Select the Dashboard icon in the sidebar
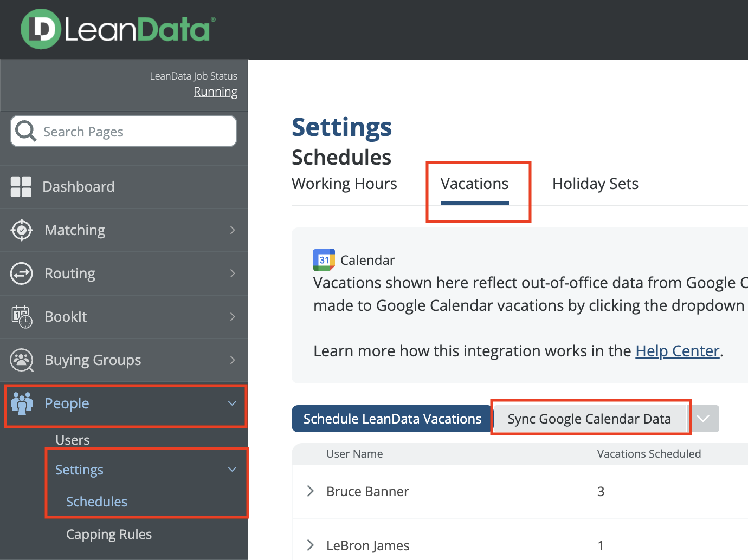Screen dimensions: 748x560 click(21, 186)
